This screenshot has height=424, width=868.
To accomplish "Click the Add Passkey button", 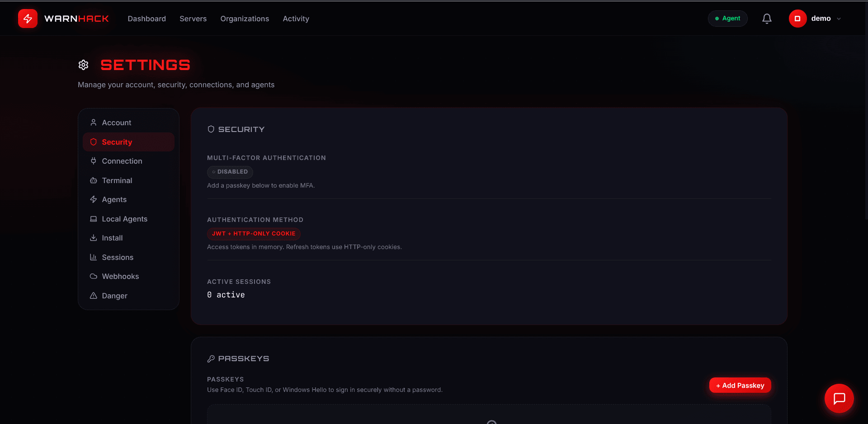I will [740, 385].
